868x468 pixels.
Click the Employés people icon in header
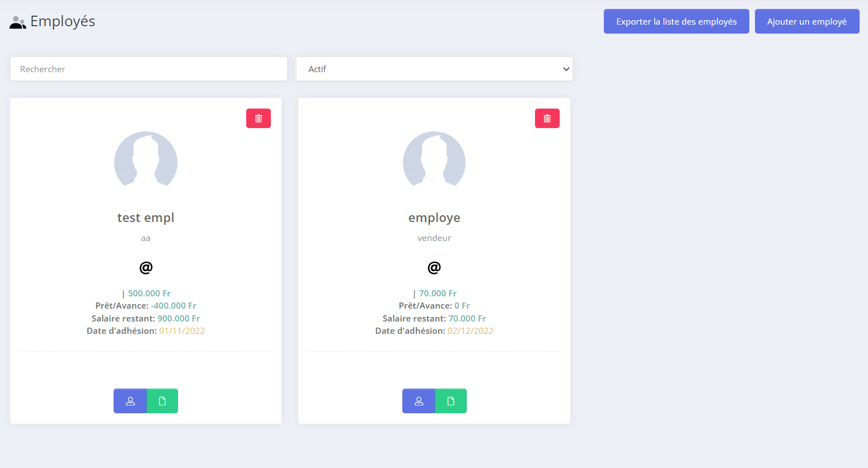(18, 22)
